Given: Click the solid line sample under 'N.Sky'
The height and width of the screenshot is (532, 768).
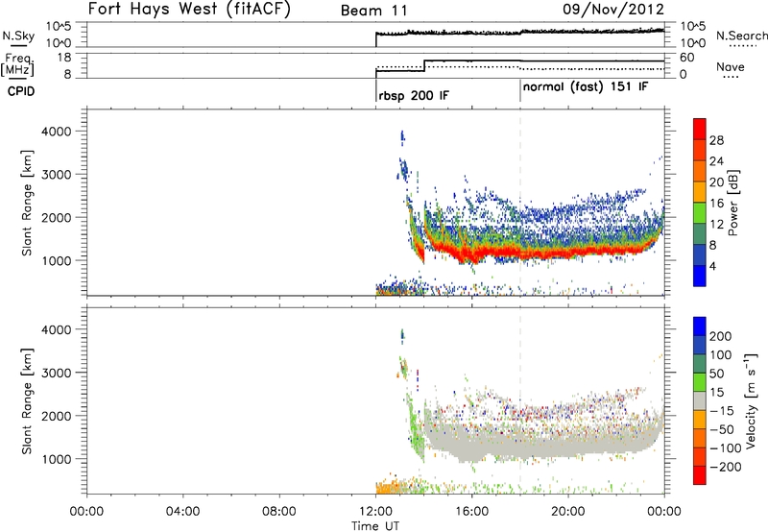Looking at the screenshot, I should click(x=18, y=46).
